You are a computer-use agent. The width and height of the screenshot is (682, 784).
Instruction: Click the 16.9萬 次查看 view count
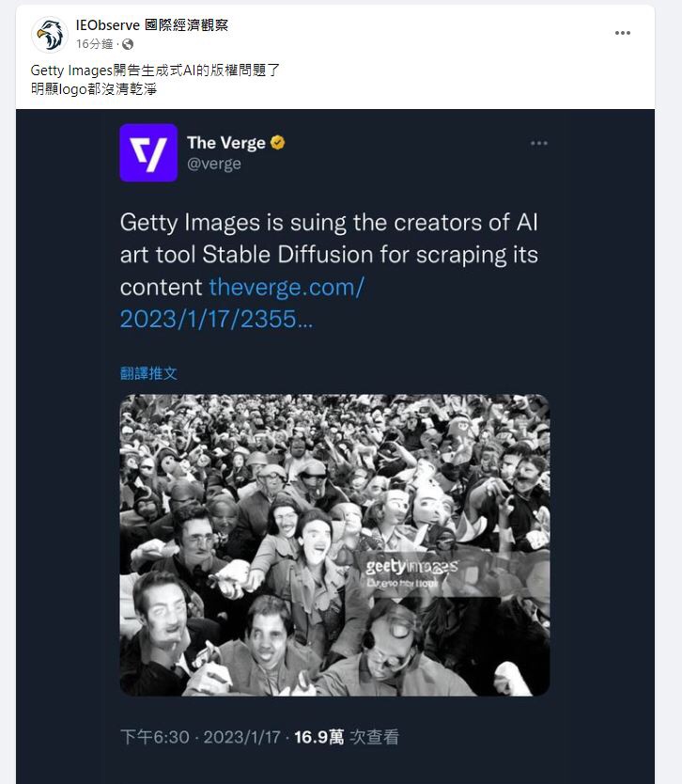coord(347,737)
